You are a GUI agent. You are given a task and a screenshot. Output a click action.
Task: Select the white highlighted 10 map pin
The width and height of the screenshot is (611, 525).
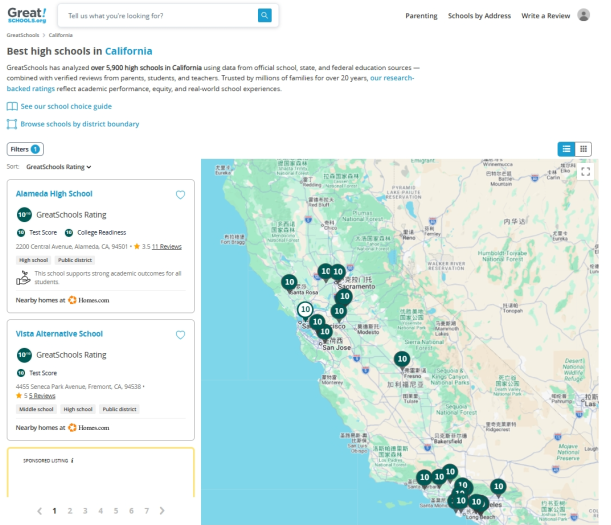[305, 310]
